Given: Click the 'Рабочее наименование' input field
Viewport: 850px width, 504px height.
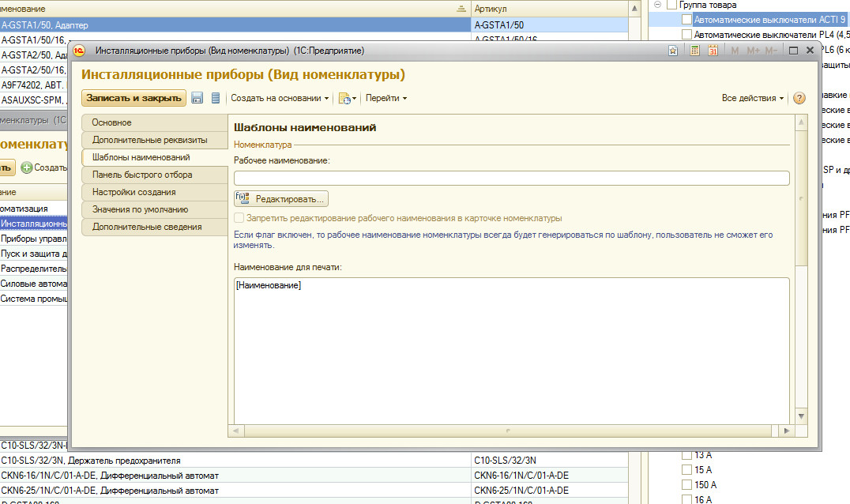Looking at the screenshot, I should tap(511, 178).
